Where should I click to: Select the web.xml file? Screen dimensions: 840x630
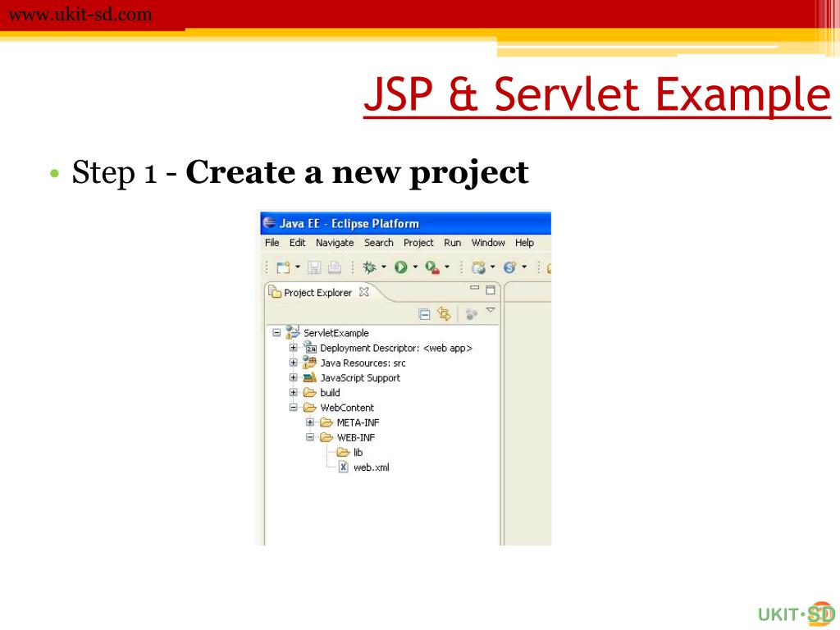[372, 468]
